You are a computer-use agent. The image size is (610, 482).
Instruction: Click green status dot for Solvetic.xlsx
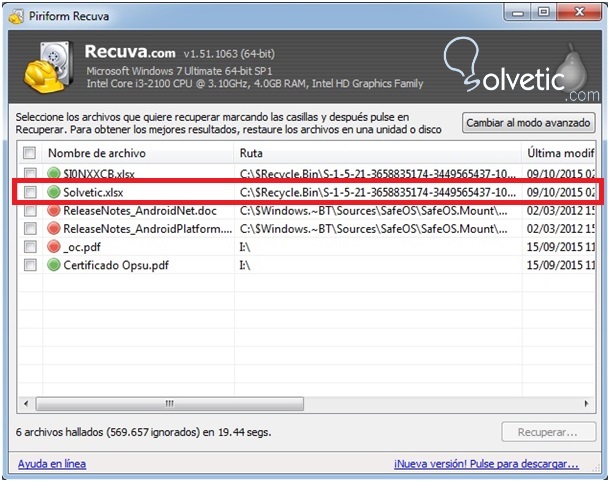54,192
